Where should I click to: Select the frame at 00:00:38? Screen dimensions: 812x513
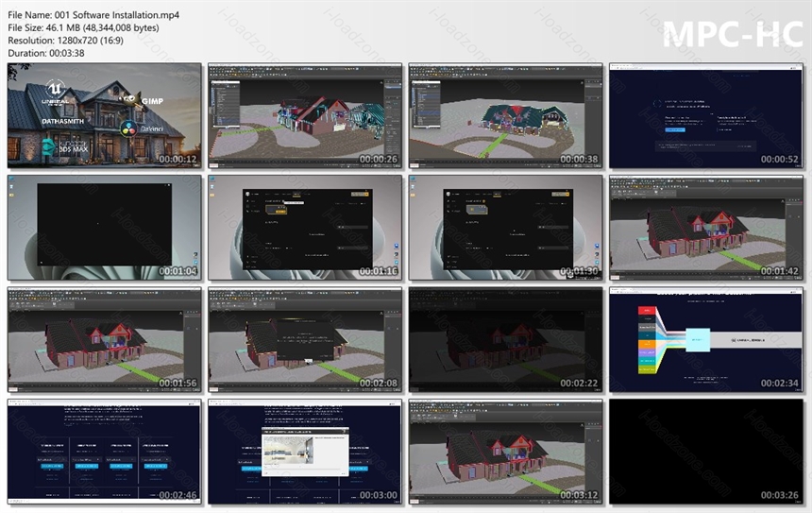click(505, 116)
